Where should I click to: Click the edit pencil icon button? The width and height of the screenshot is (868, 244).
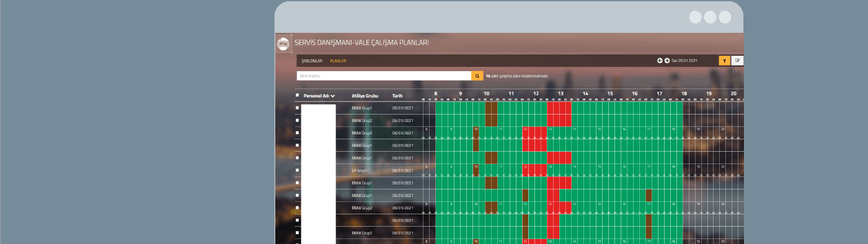click(x=737, y=60)
